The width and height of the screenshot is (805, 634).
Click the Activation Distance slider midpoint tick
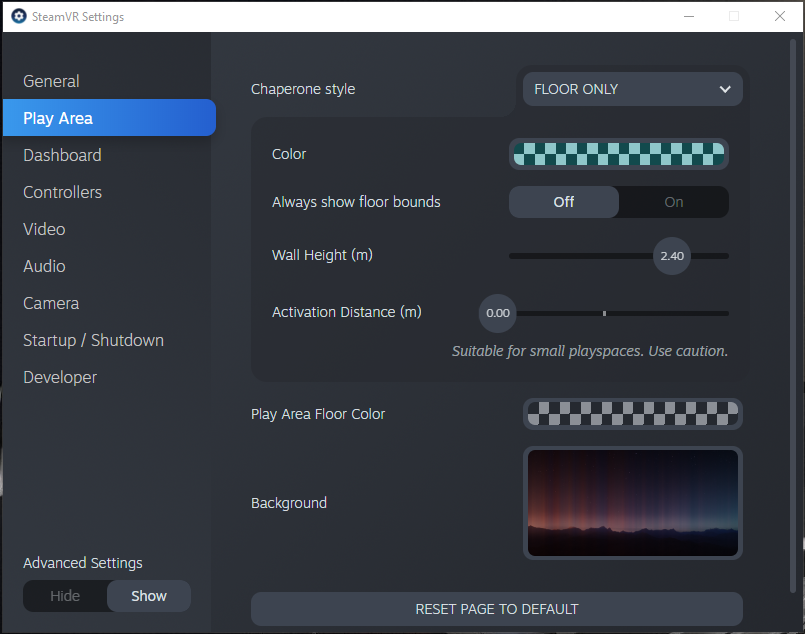tap(604, 313)
